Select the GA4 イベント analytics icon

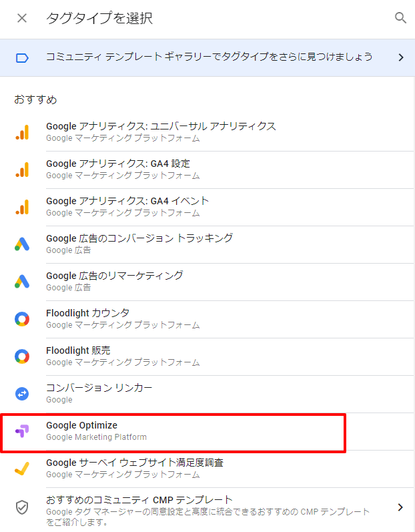tap(22, 207)
